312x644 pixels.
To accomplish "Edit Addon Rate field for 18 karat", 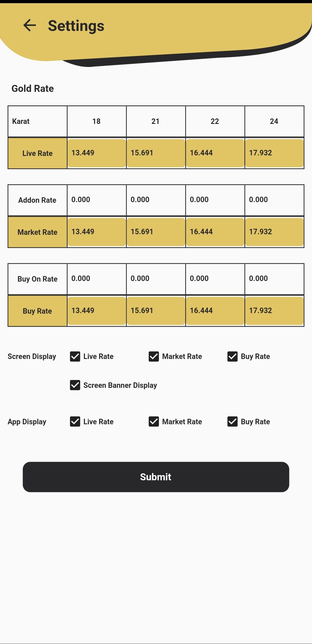I will click(x=96, y=200).
